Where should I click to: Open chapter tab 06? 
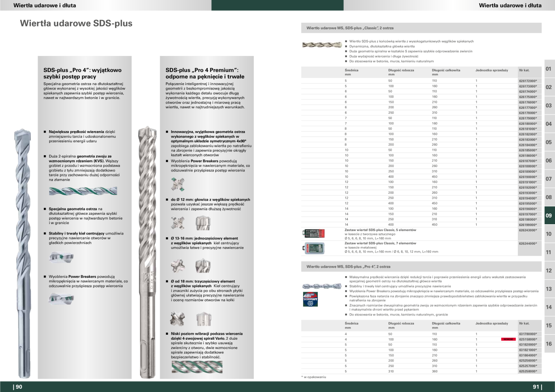549,161
